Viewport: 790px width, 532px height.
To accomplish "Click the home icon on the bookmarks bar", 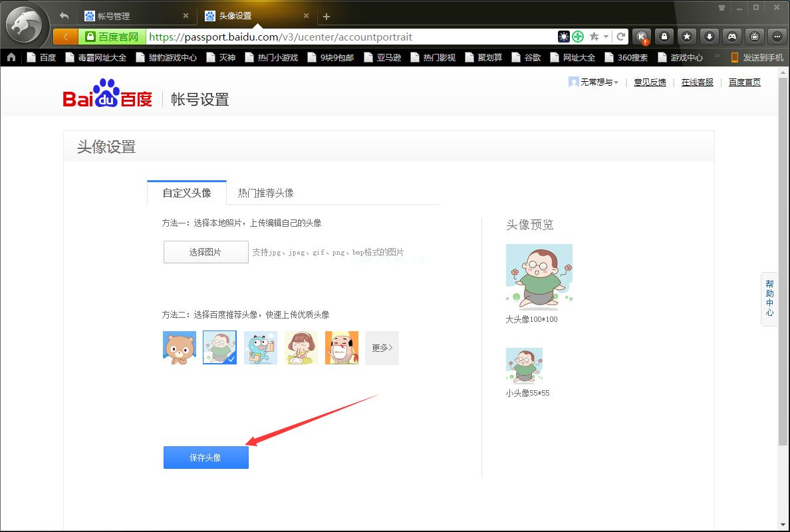I will [x=11, y=57].
